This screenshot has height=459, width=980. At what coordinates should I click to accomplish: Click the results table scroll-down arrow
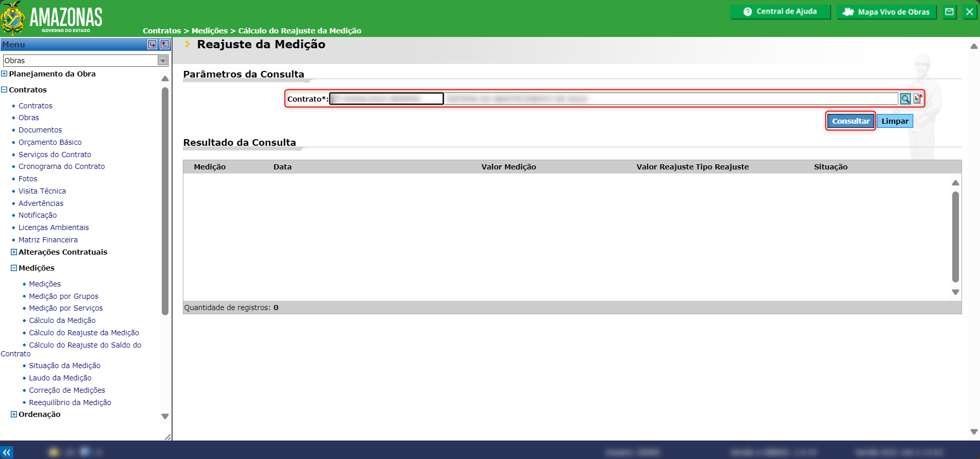point(955,292)
